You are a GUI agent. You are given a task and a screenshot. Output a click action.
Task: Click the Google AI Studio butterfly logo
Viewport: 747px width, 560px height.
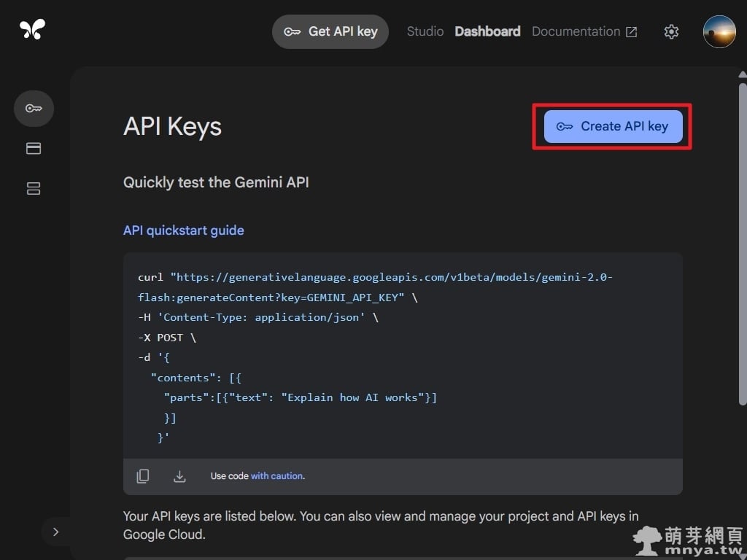(x=33, y=29)
